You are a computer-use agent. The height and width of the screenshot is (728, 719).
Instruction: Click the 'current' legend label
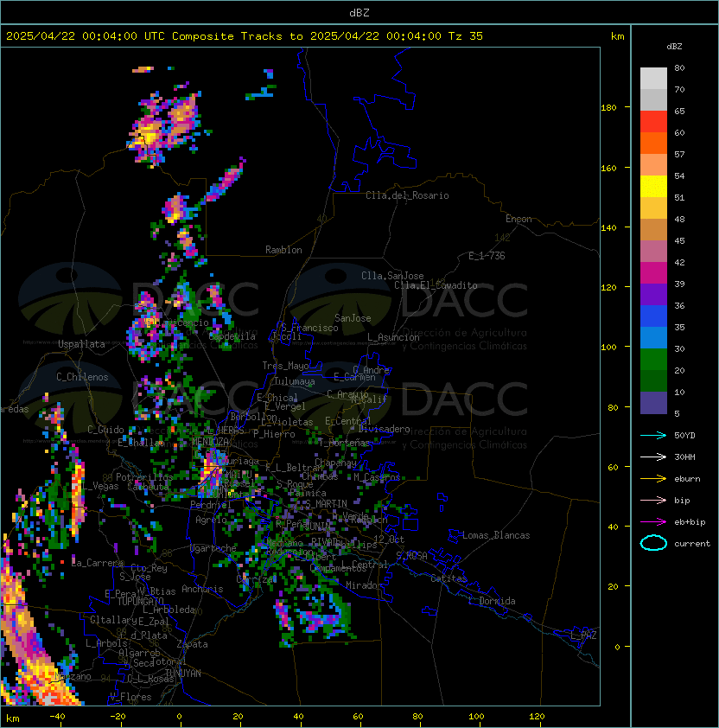pyautogui.click(x=692, y=544)
